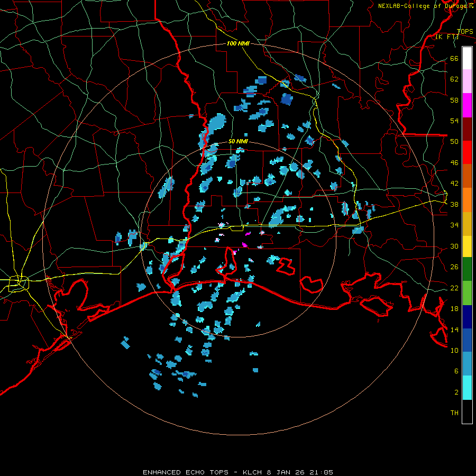Click the light pink 62 K FT legend swatch

(467, 81)
